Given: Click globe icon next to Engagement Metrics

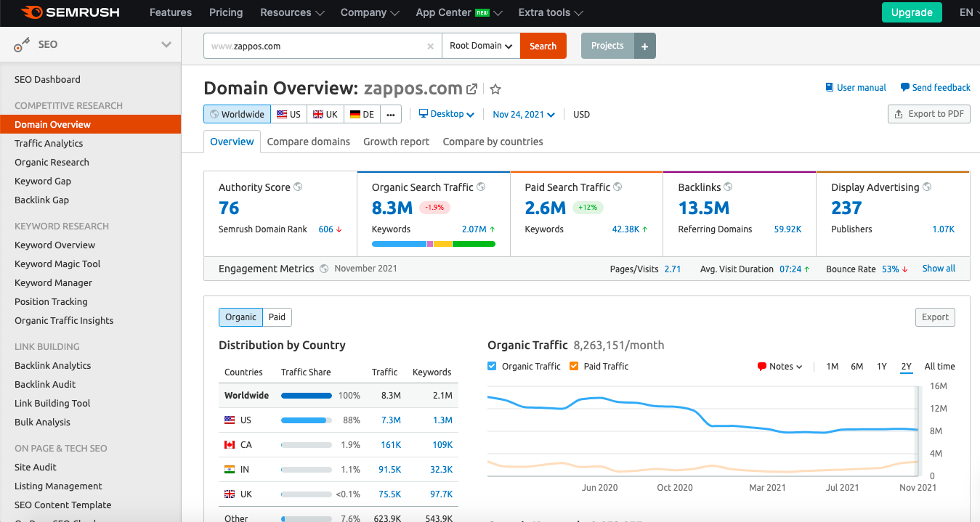Looking at the screenshot, I should pyautogui.click(x=324, y=269).
